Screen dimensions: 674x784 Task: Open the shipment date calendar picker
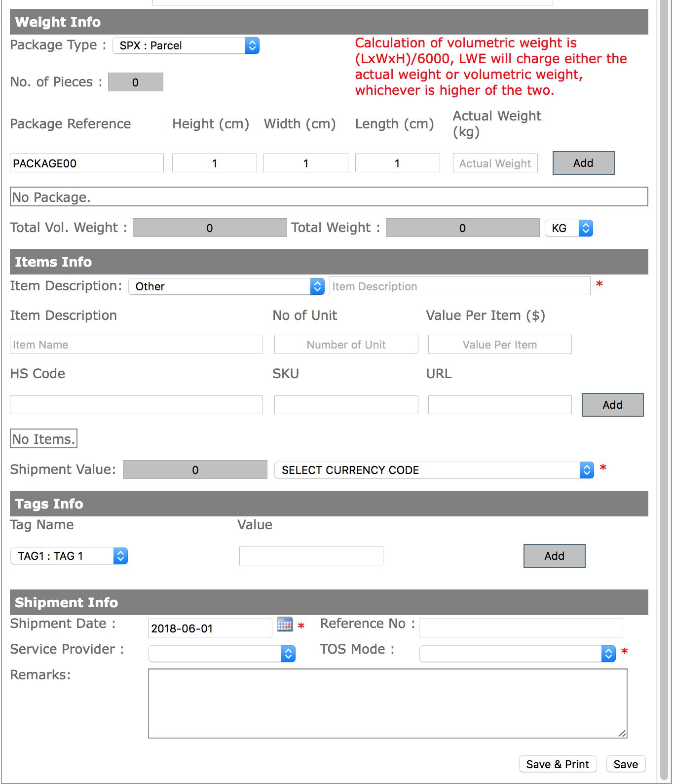tap(285, 624)
